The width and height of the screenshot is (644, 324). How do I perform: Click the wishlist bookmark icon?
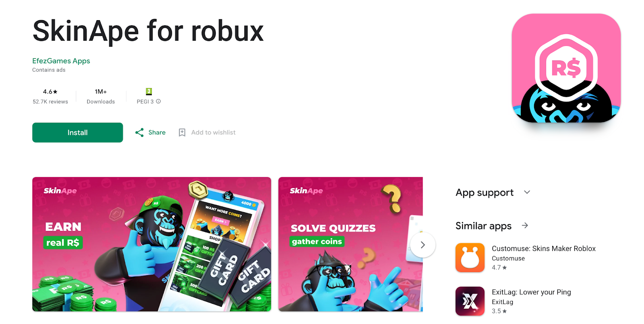click(x=182, y=132)
